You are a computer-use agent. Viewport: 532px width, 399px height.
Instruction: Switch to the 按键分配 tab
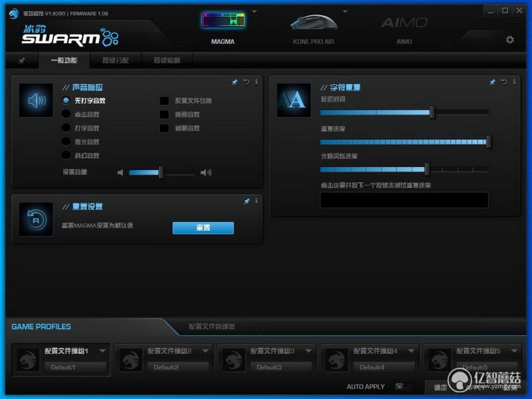(x=115, y=61)
